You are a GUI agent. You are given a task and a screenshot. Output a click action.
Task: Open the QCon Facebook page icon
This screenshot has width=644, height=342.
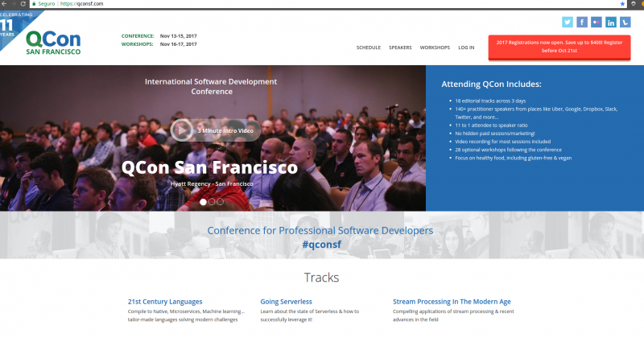point(581,23)
